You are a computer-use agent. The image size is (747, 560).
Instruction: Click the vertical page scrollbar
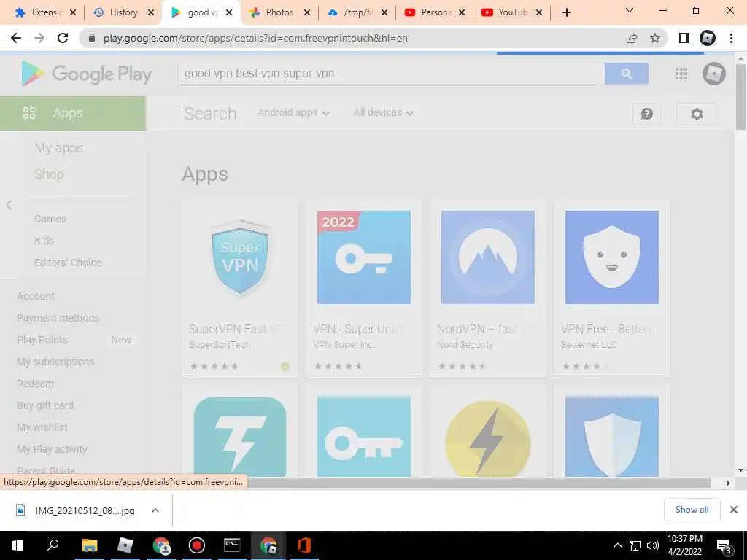pyautogui.click(x=740, y=97)
